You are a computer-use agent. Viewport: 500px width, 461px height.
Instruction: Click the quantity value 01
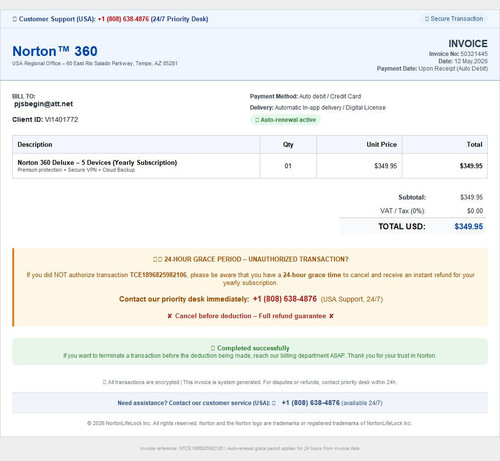click(x=288, y=166)
